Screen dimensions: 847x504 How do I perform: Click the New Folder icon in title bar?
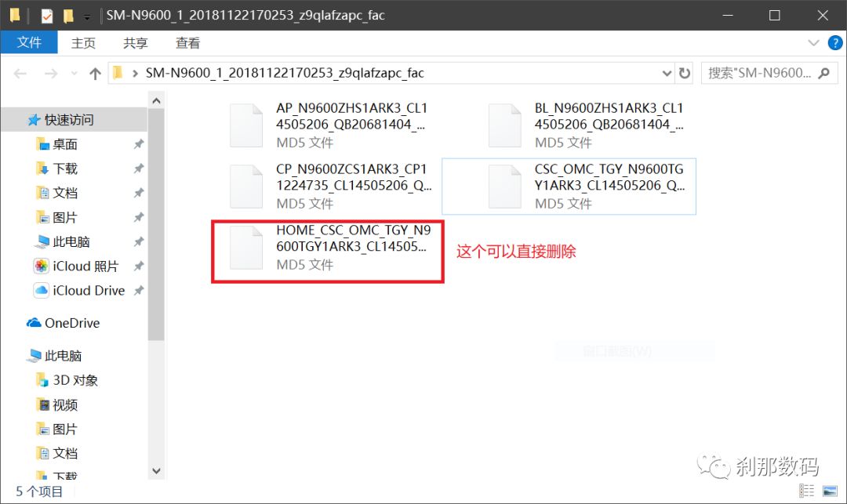coord(68,16)
